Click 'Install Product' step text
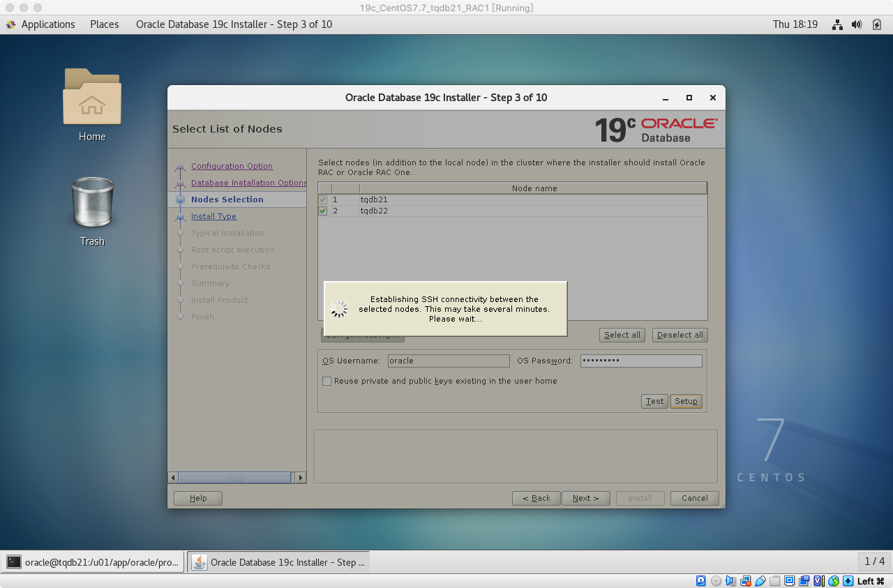The height and width of the screenshot is (588, 893). 219,300
